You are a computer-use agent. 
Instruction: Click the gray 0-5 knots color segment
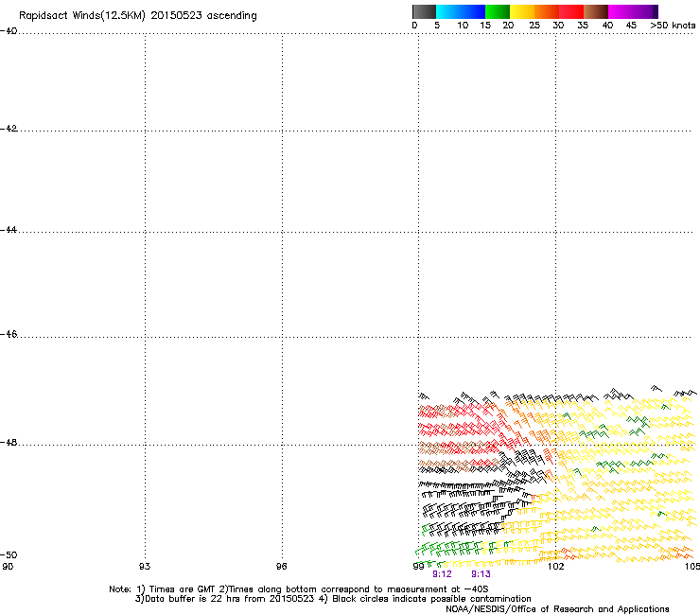424,11
